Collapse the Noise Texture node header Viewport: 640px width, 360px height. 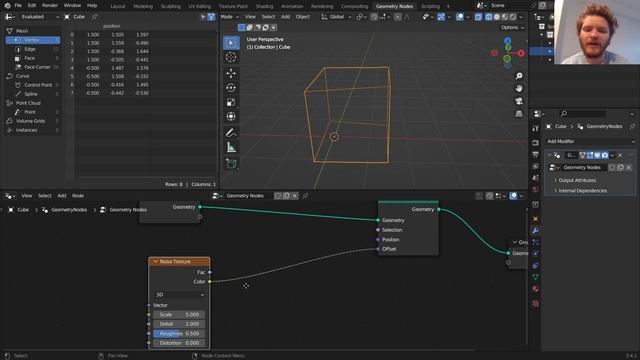tap(156, 262)
